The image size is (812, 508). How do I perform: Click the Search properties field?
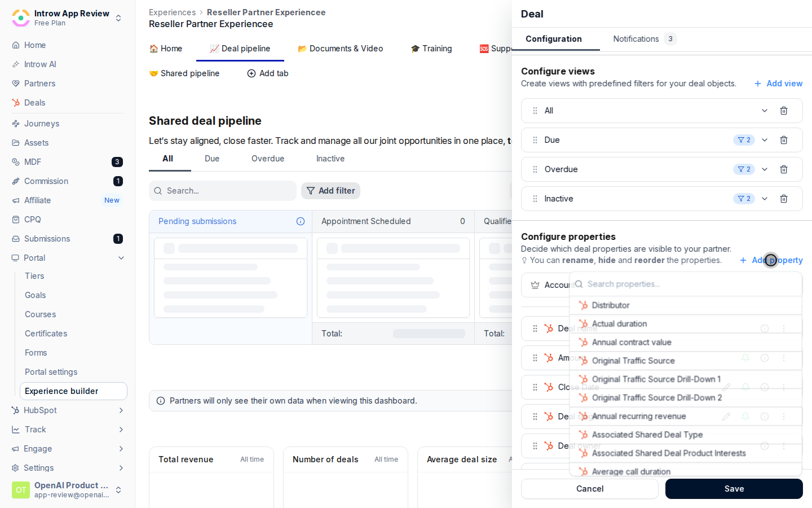pyautogui.click(x=686, y=284)
